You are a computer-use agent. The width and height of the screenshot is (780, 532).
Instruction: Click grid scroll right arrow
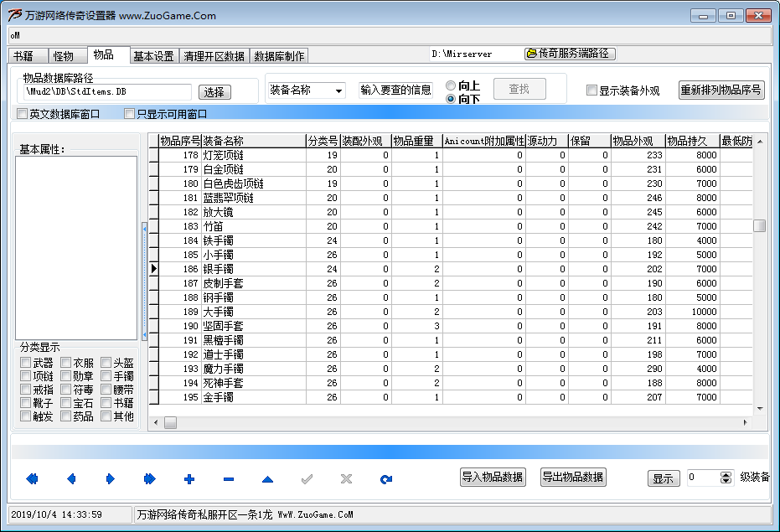point(745,422)
